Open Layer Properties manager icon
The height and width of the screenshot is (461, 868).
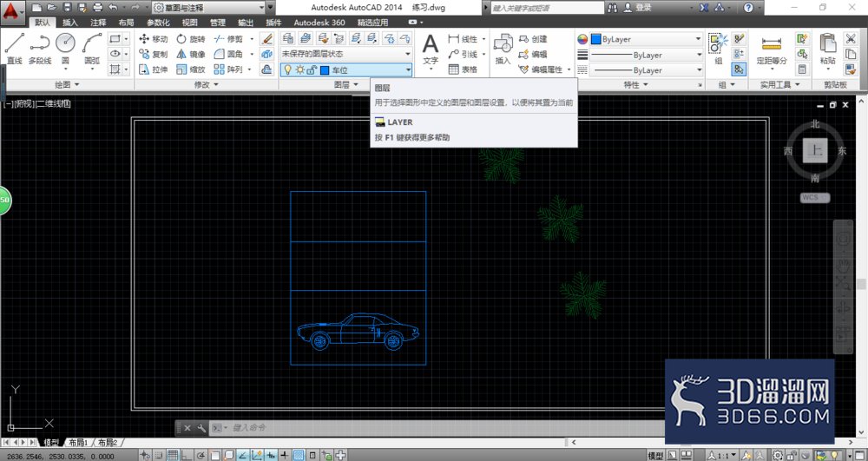point(288,38)
